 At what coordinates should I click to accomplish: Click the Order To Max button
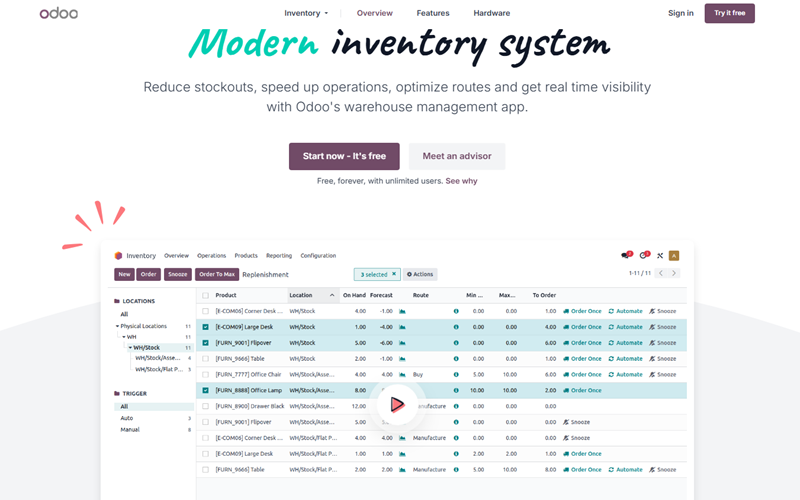click(x=217, y=274)
